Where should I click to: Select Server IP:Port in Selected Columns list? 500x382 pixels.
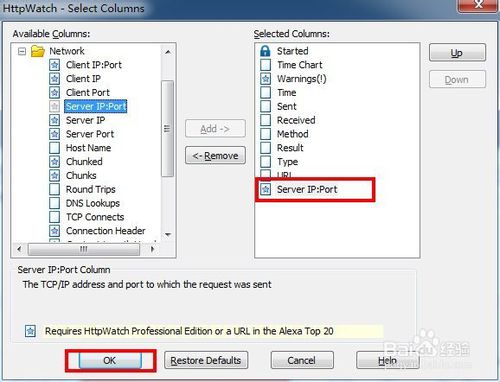click(307, 189)
